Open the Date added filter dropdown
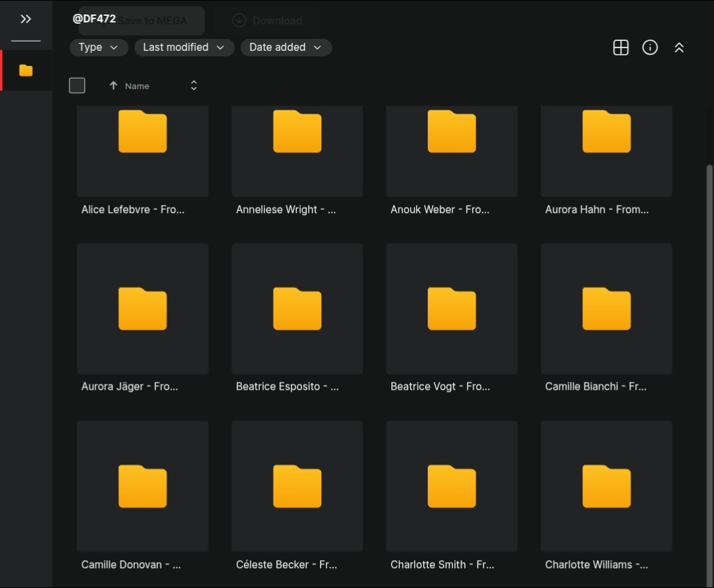This screenshot has width=714, height=588. (286, 48)
